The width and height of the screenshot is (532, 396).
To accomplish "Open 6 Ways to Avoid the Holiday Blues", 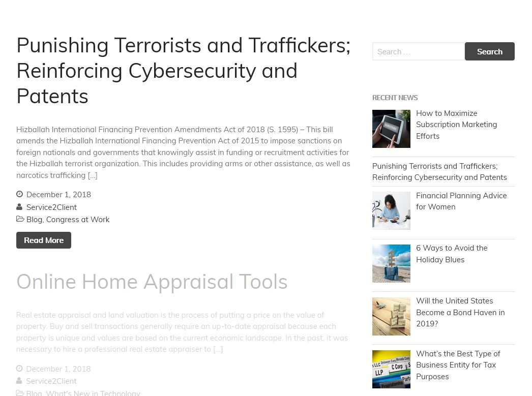I will [452, 254].
